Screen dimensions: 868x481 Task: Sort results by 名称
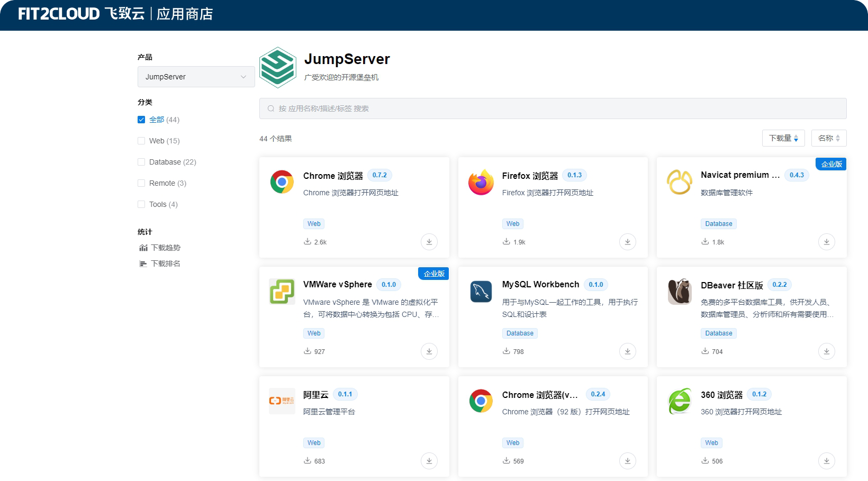[x=828, y=138]
